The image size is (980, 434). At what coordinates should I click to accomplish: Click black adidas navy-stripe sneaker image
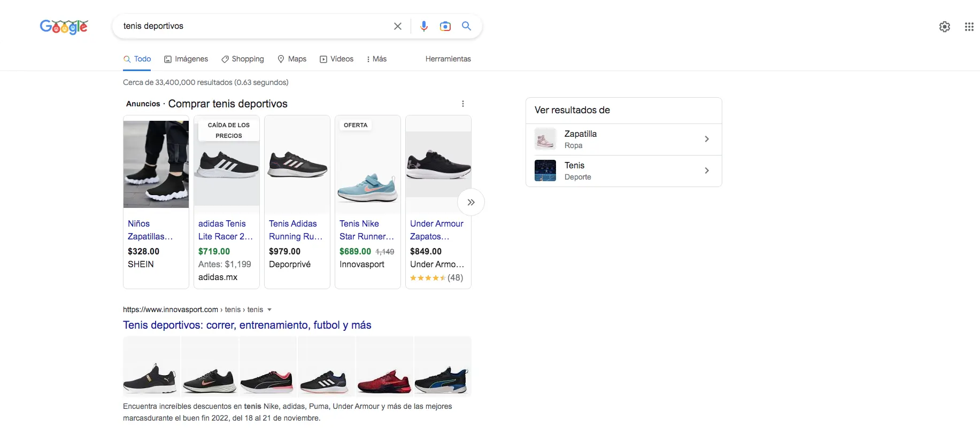(x=326, y=367)
